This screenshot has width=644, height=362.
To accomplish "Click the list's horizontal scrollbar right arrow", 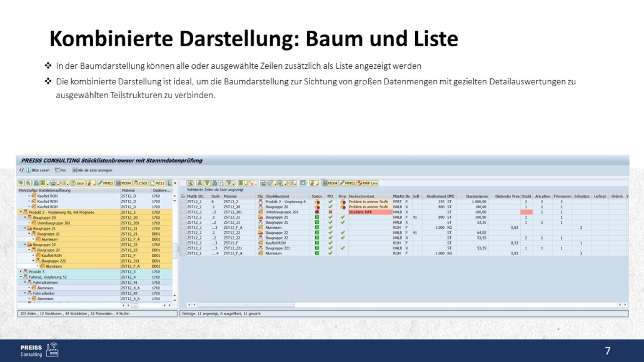I will pos(626,305).
